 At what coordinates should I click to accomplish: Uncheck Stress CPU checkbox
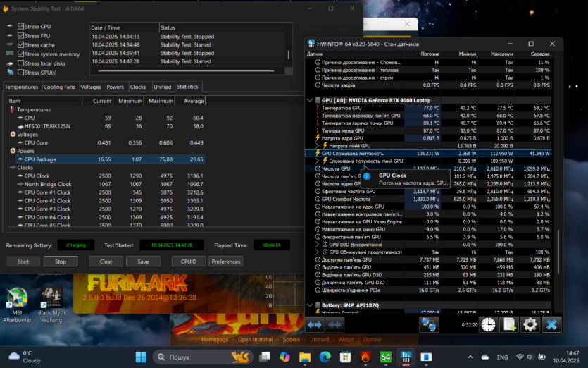coord(21,26)
